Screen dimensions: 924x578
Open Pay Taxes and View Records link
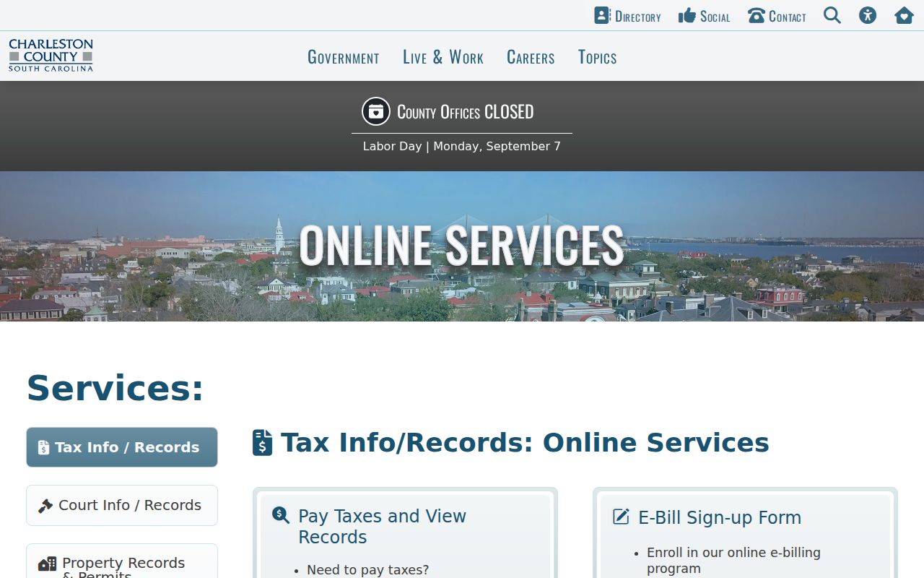click(x=382, y=527)
